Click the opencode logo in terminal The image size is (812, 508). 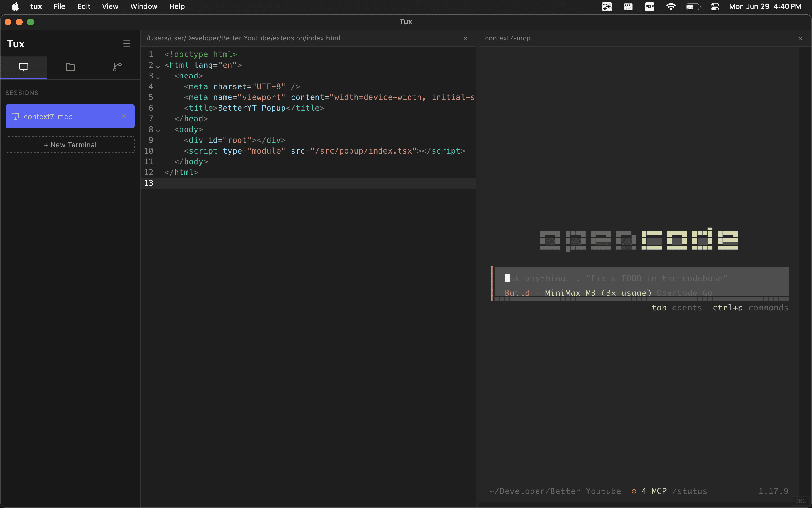click(639, 240)
